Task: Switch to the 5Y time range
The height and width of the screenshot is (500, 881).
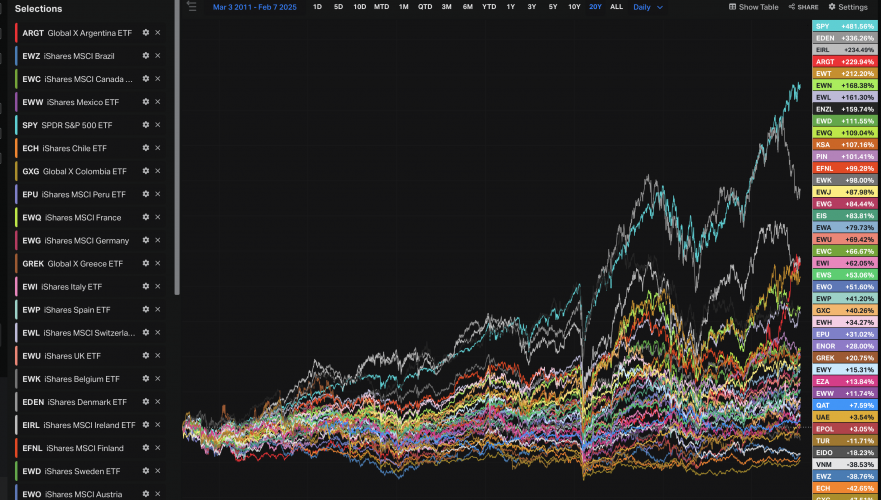Action: (553, 7)
